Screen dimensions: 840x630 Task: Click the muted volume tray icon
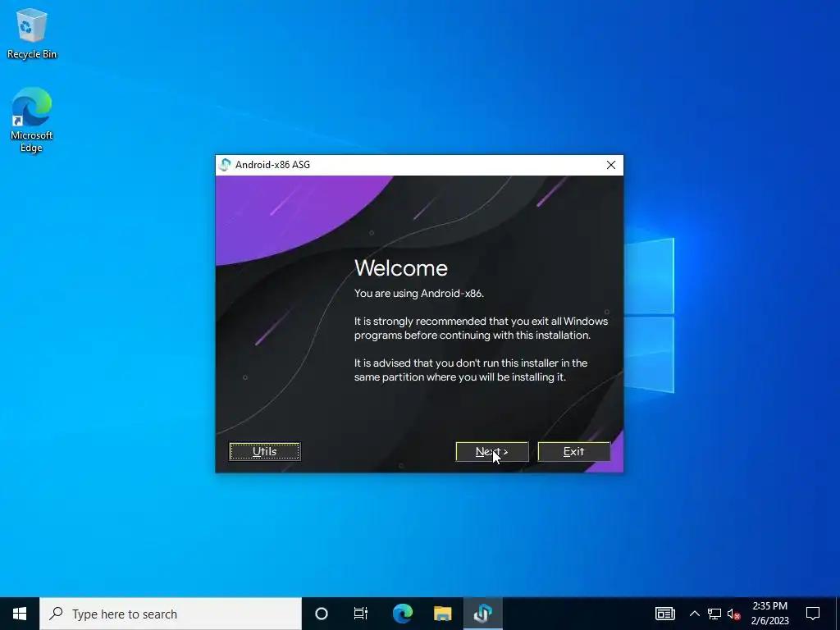(x=734, y=614)
